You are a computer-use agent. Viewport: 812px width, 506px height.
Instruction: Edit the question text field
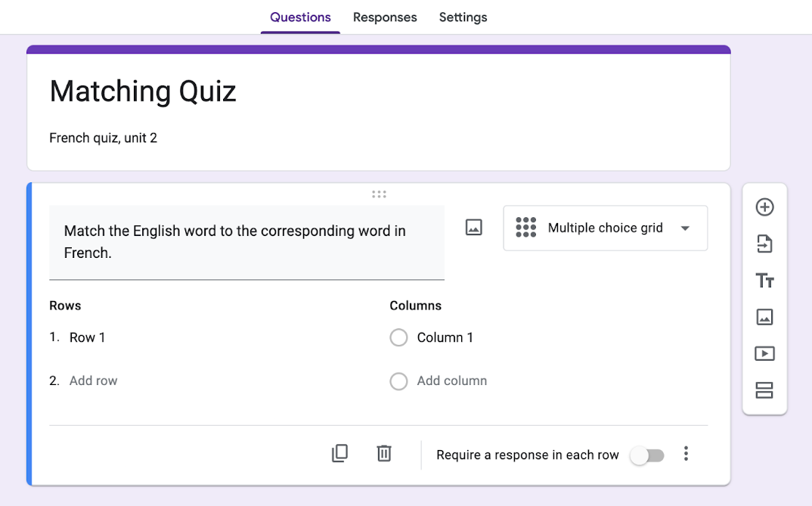(246, 242)
